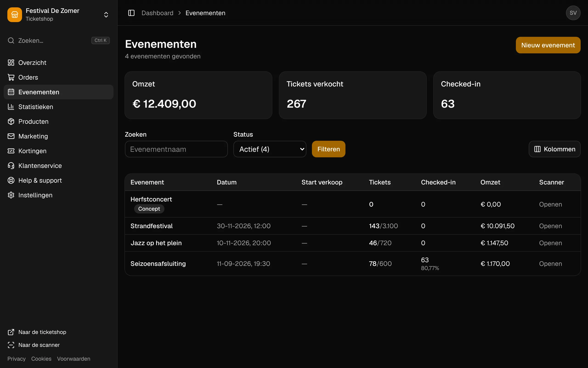Open the Cookies footer link
This screenshot has height=368, width=588.
41,359
